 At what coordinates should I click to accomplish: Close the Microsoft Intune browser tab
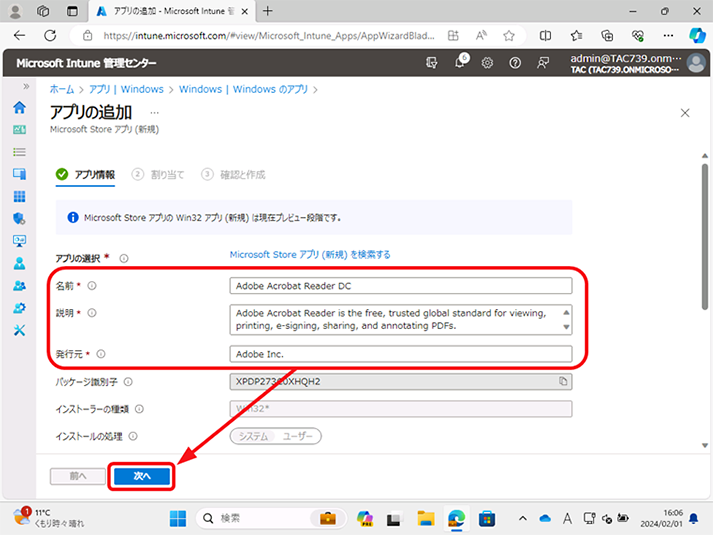click(245, 11)
